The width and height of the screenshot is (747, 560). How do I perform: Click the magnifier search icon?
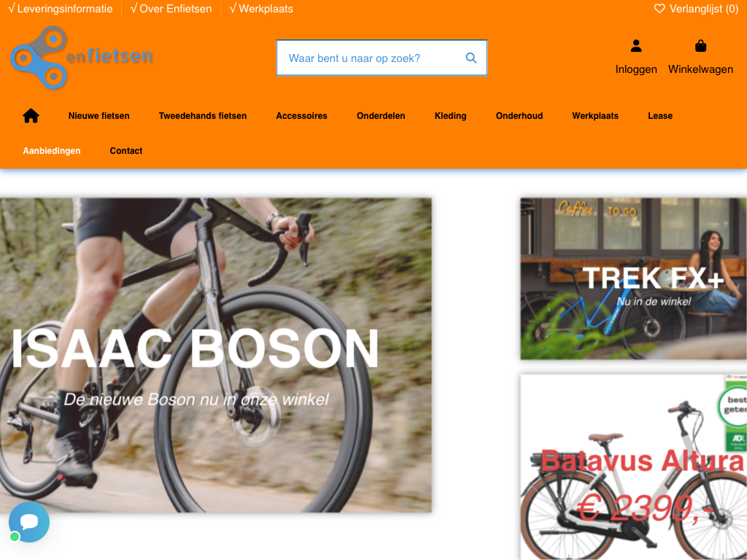[471, 58]
